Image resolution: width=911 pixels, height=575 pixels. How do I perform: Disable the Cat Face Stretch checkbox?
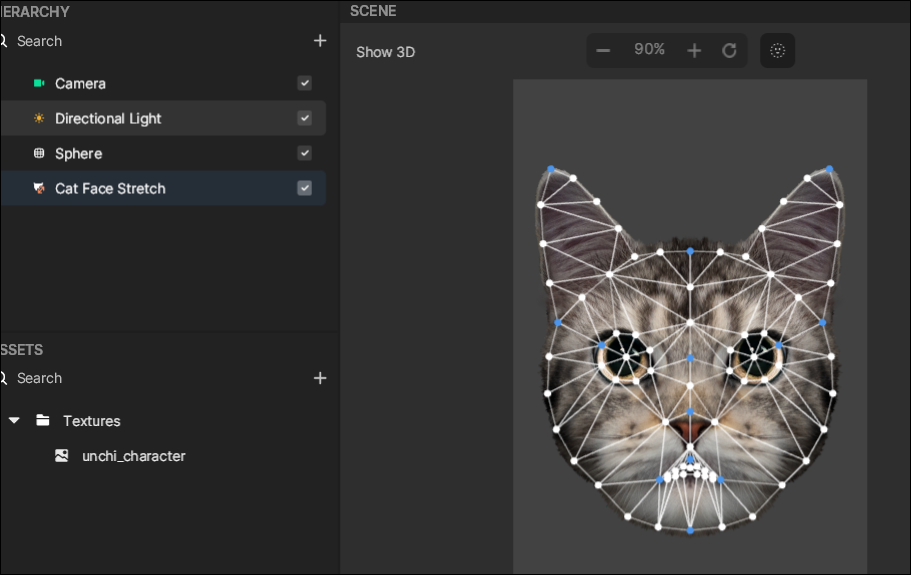click(x=304, y=188)
